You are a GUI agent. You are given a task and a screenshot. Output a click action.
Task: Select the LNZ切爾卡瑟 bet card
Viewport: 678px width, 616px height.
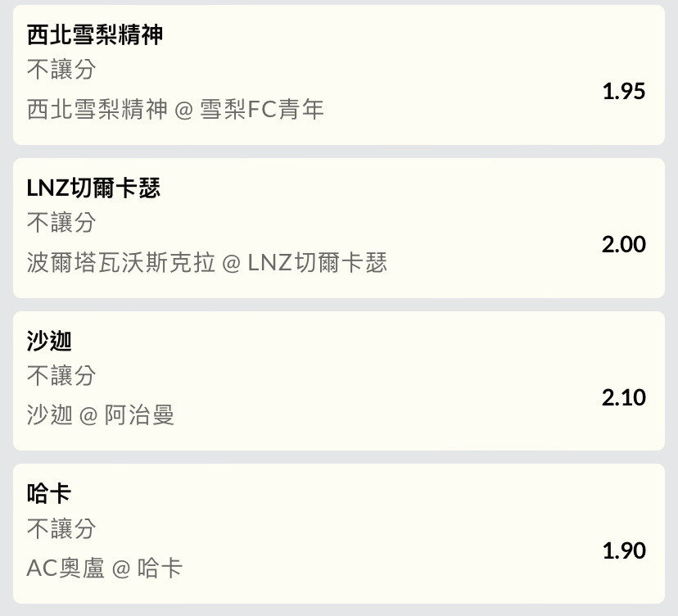point(338,228)
